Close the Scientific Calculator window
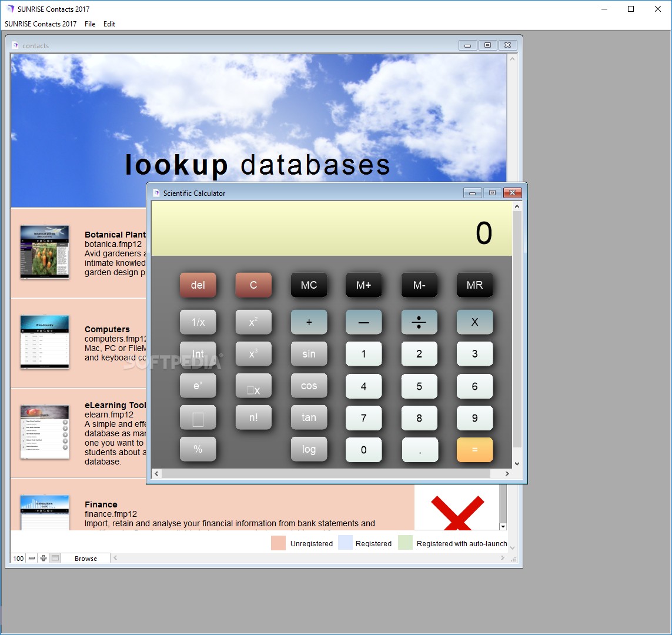The width and height of the screenshot is (672, 635). 512,193
